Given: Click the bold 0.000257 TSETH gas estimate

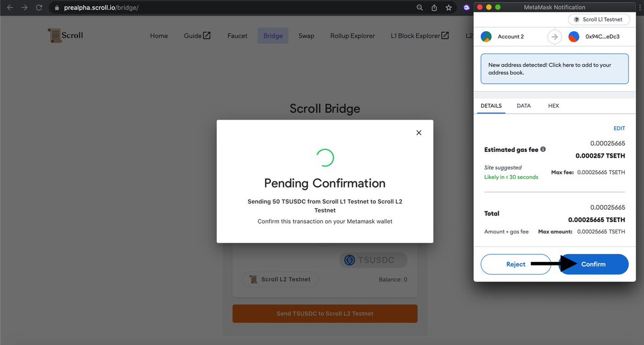Looking at the screenshot, I should [x=600, y=156].
